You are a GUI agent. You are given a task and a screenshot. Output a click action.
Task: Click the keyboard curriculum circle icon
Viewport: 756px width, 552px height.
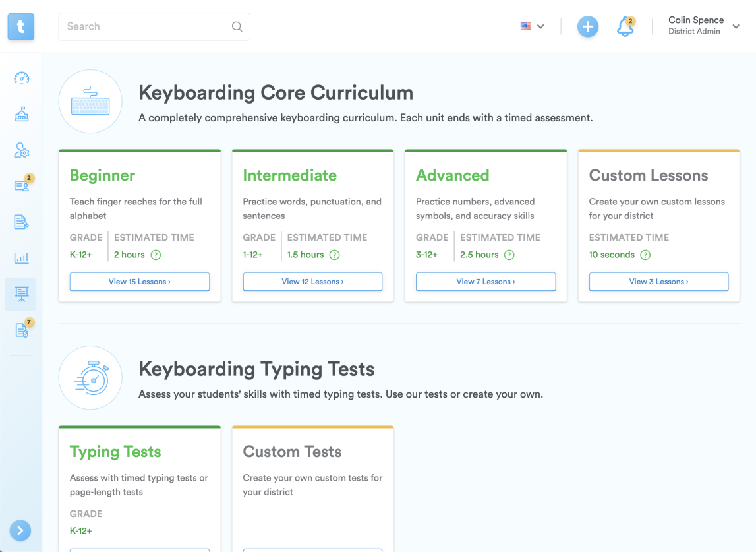pos(90,102)
